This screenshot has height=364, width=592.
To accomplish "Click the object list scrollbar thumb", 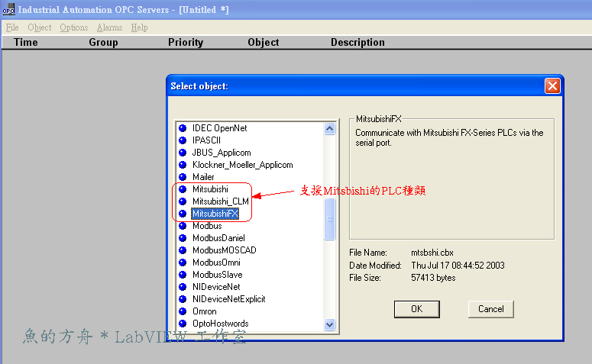I will [329, 219].
